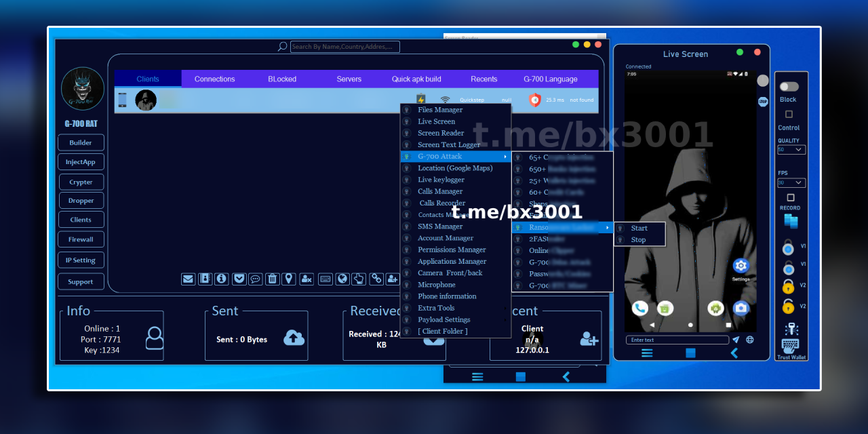Click the Builder button in the sidebar
This screenshot has height=434, width=868.
(x=81, y=142)
